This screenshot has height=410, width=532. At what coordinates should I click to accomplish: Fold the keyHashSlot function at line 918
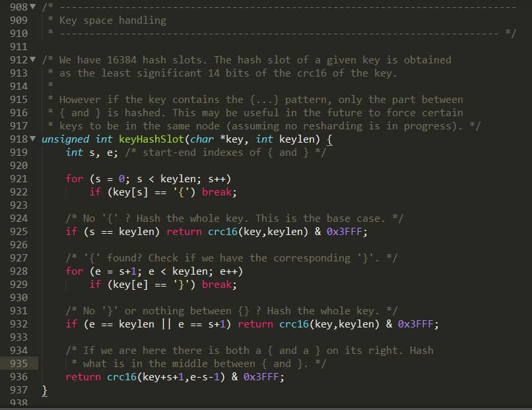click(x=33, y=139)
